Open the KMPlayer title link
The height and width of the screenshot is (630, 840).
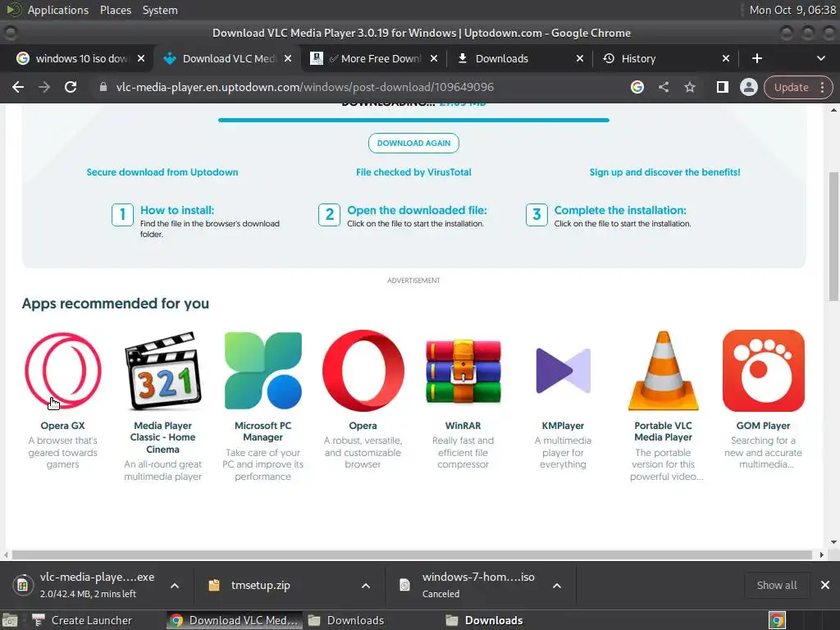(x=563, y=426)
